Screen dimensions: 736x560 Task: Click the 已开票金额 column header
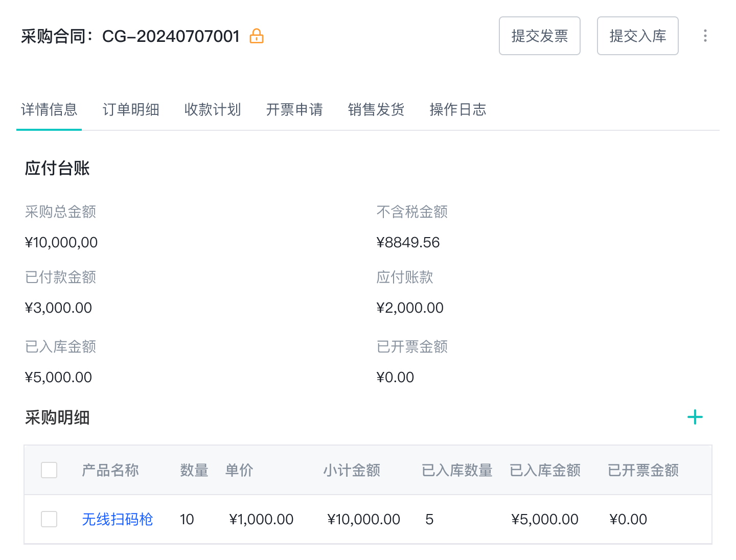coord(643,470)
